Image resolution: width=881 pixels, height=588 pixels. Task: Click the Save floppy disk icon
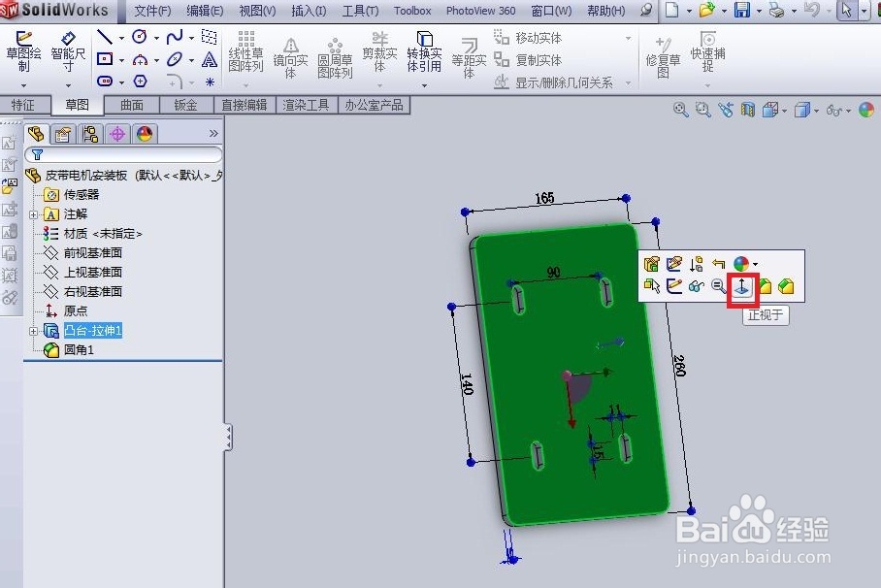coord(741,10)
